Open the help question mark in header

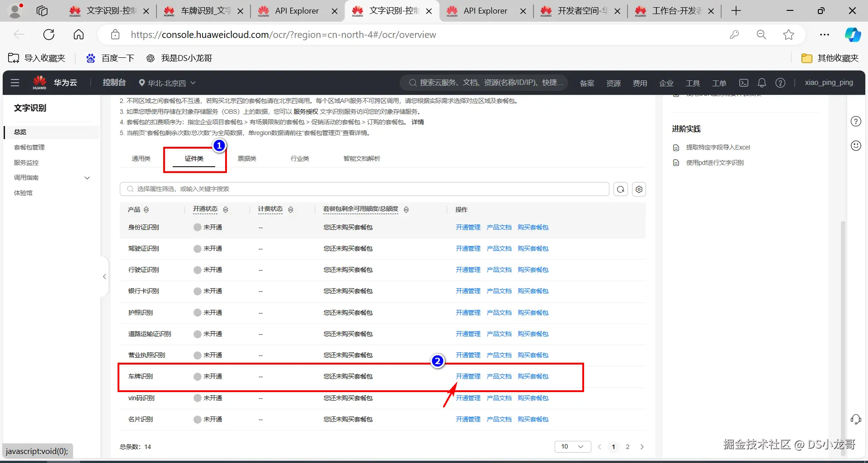click(780, 83)
